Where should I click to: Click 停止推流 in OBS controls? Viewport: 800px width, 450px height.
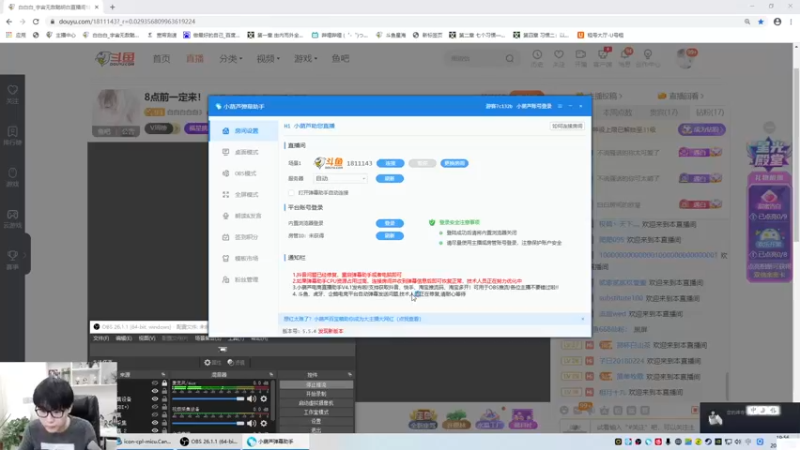point(316,385)
